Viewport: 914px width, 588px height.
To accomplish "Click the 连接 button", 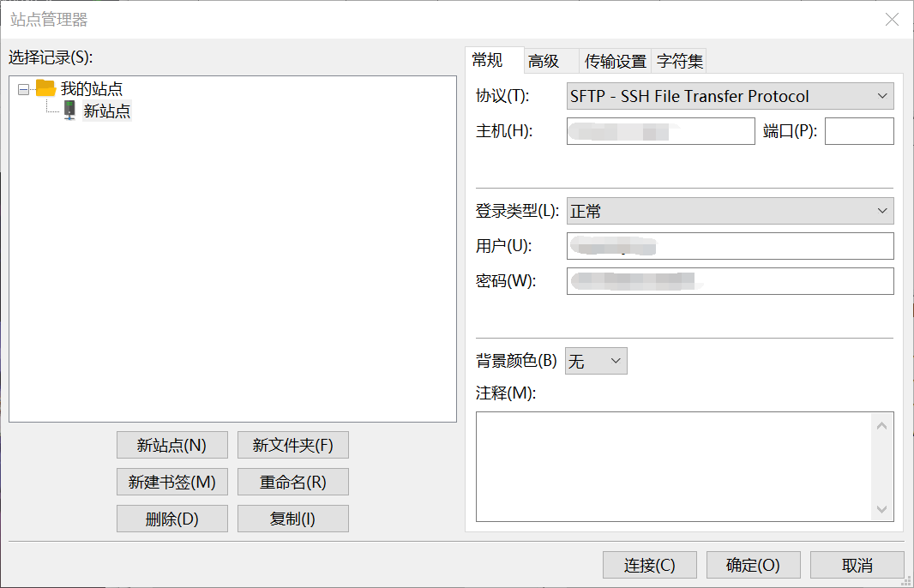I will [649, 564].
